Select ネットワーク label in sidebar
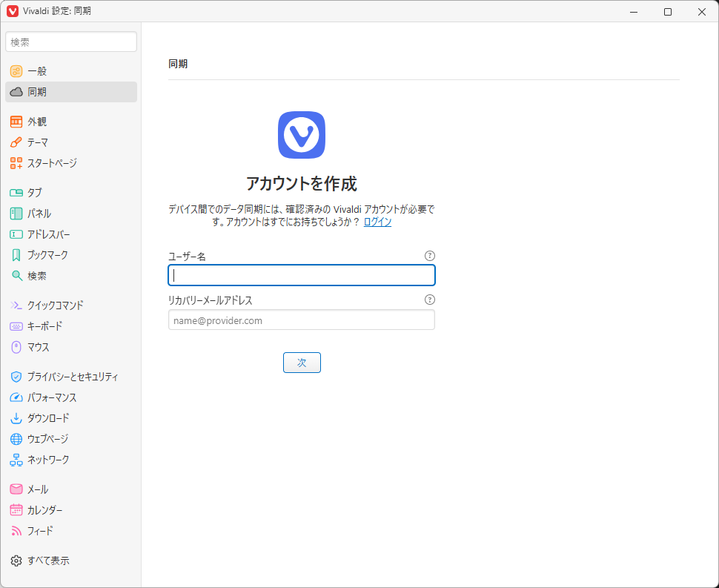 [48, 460]
